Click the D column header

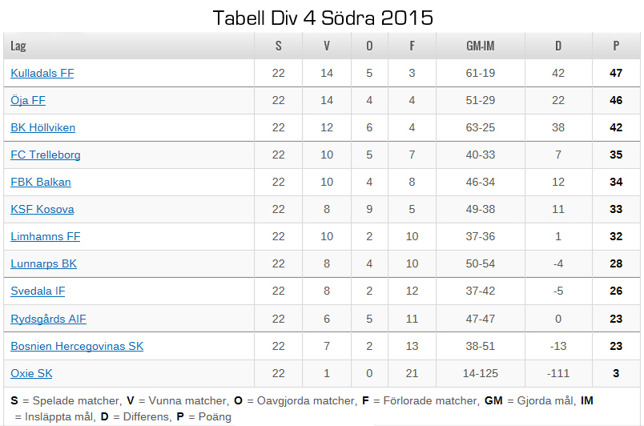[x=558, y=46]
